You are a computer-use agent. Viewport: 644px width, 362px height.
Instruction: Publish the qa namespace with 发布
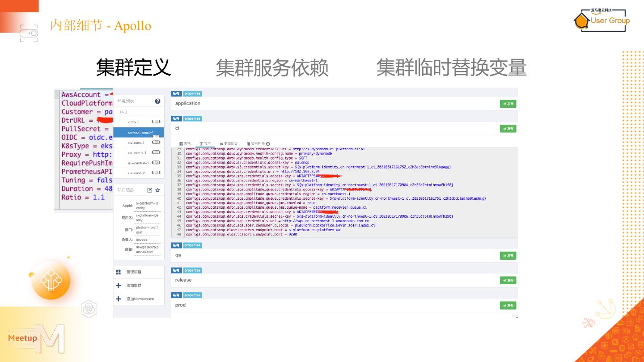coord(508,256)
